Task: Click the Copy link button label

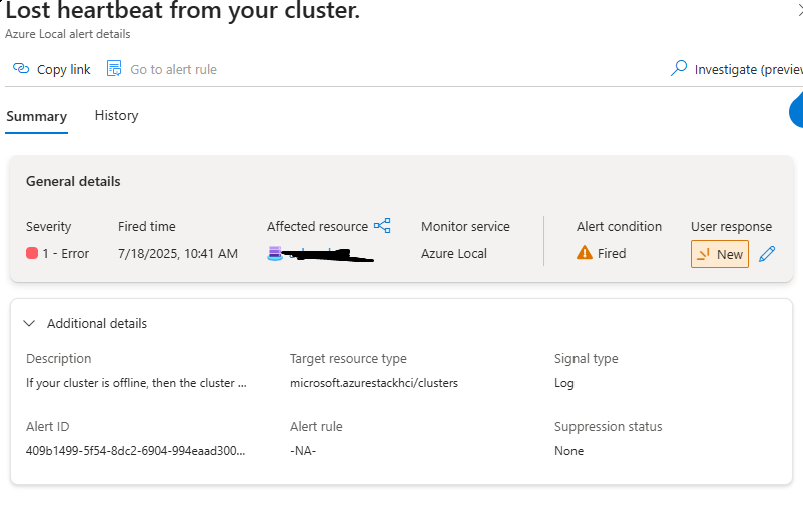Action: pos(64,69)
